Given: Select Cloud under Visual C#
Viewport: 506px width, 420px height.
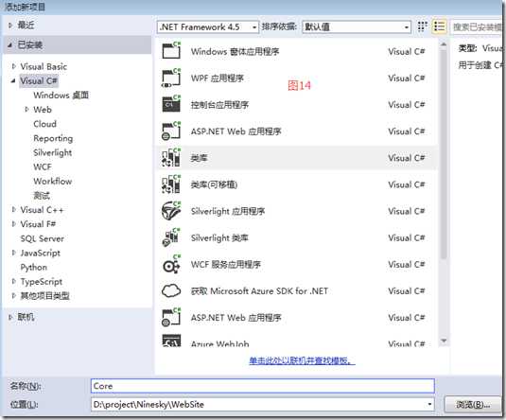Looking at the screenshot, I should [44, 124].
